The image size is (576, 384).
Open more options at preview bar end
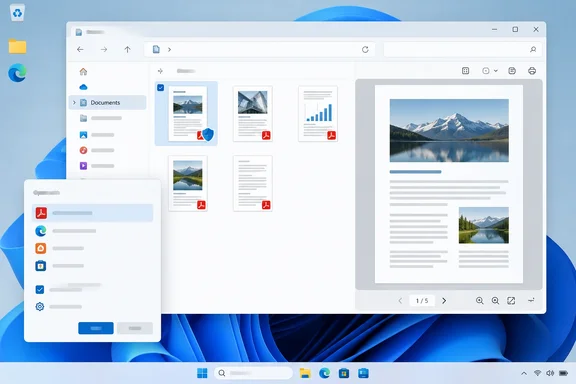point(531,300)
